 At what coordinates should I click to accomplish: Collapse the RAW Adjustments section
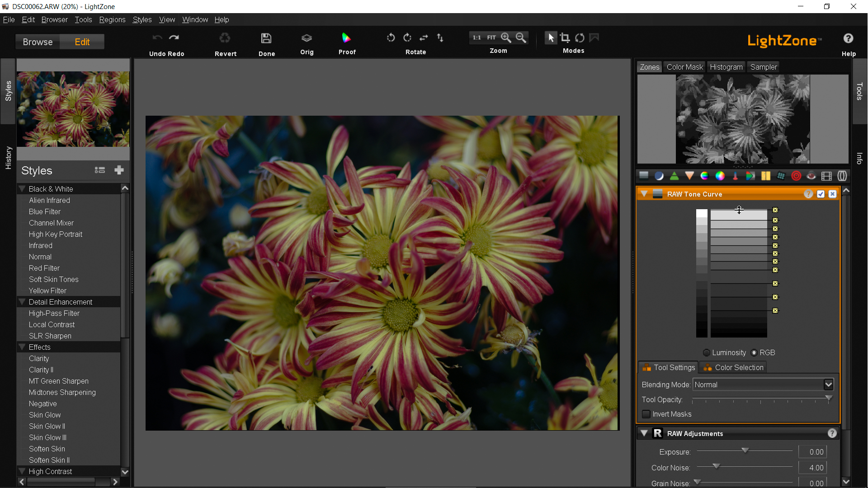(x=644, y=433)
